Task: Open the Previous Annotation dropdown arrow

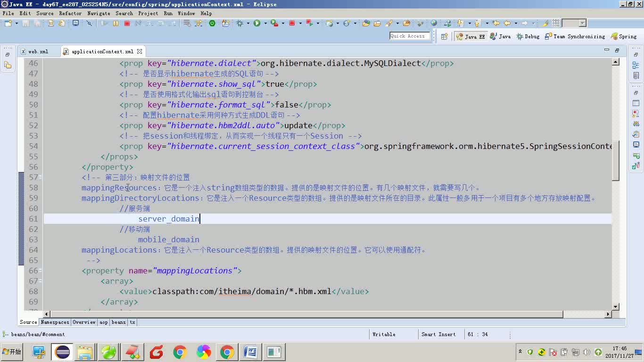Action: [487, 23]
